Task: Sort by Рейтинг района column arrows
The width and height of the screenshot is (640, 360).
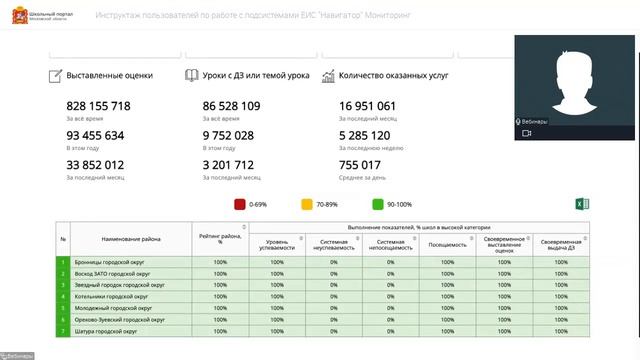Action: (244, 227)
